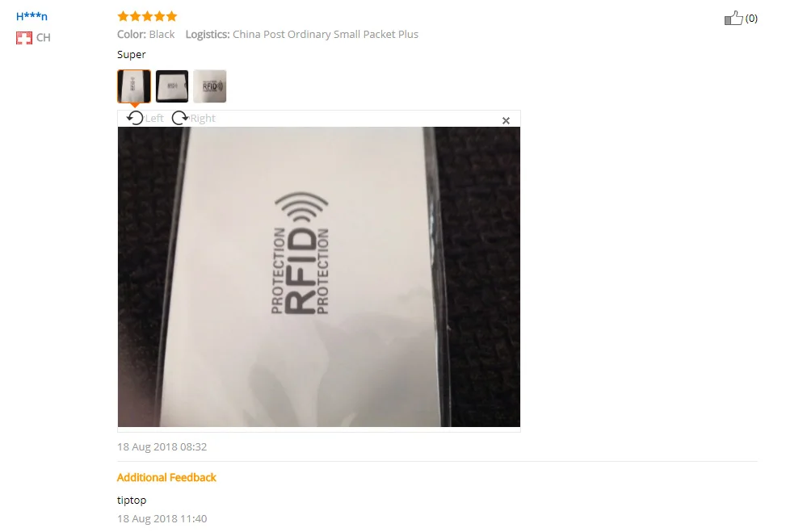The height and width of the screenshot is (532, 786).
Task: Click the Additional Feedback heading
Action: (166, 477)
